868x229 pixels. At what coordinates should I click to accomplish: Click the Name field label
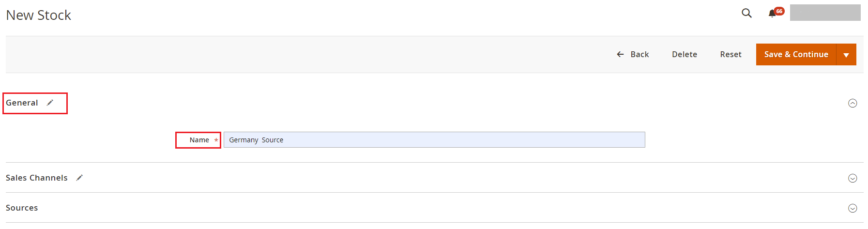coord(199,140)
